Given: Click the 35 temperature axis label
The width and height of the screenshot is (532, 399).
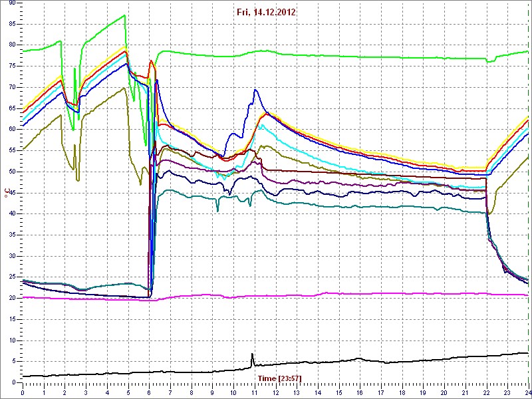Looking at the screenshot, I should [x=12, y=235].
